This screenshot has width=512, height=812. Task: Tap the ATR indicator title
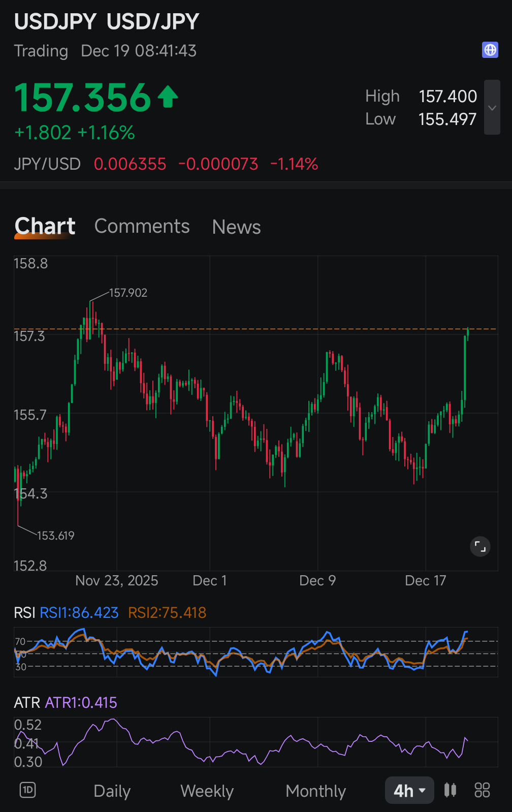27,703
